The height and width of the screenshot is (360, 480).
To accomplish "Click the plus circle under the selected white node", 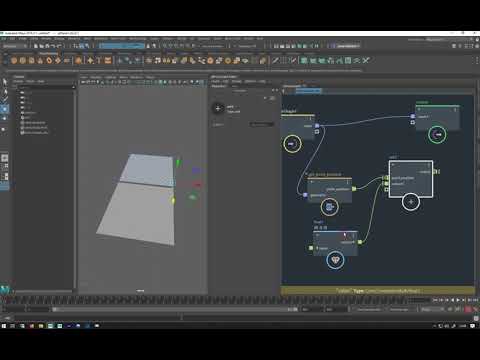I will pos(411,202).
